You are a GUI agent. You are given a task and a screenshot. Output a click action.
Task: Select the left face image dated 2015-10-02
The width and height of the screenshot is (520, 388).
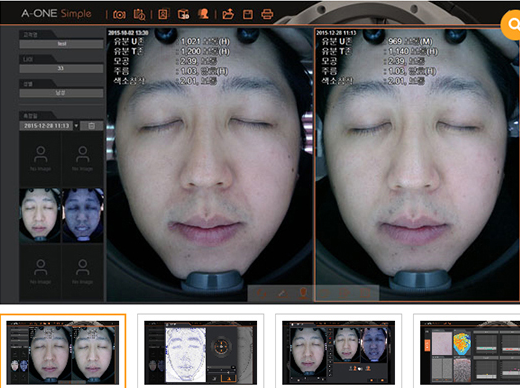coord(210,165)
